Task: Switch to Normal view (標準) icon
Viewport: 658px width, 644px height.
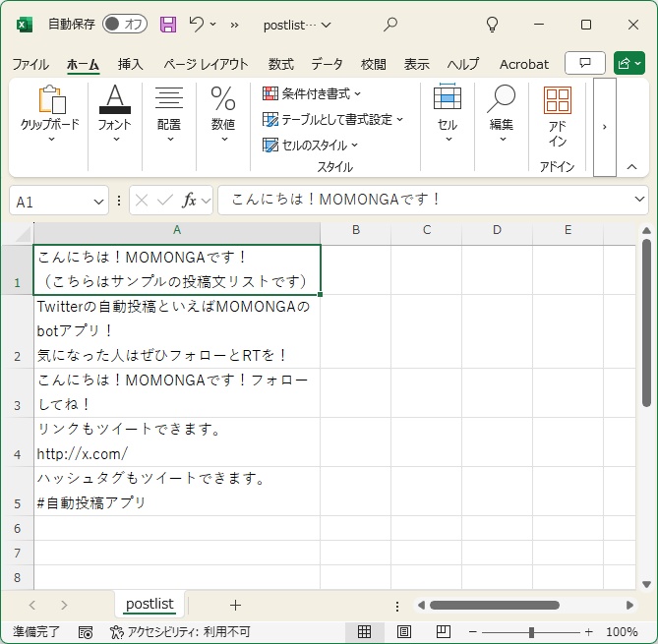Action: click(364, 631)
